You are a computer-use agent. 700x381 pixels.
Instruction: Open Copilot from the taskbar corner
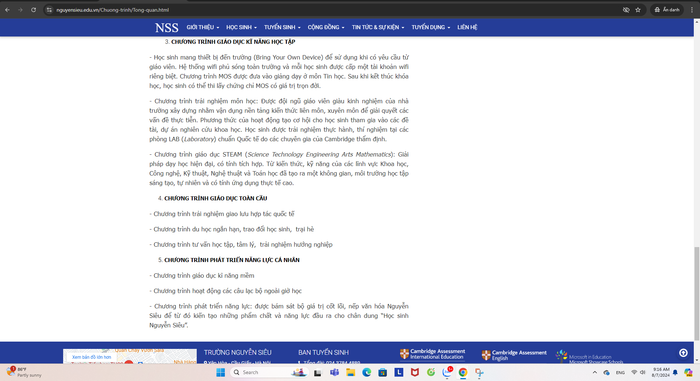[688, 373]
